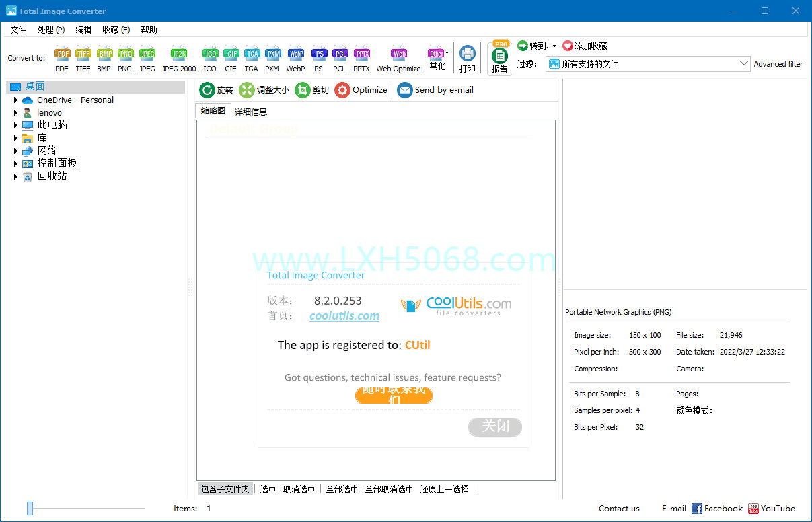Rotate the image with 旋转

click(217, 90)
